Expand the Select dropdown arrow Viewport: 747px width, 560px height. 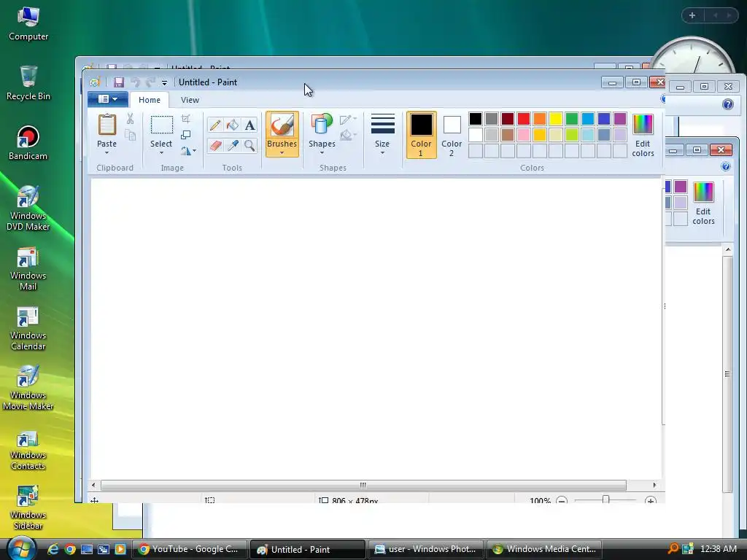coord(161,153)
